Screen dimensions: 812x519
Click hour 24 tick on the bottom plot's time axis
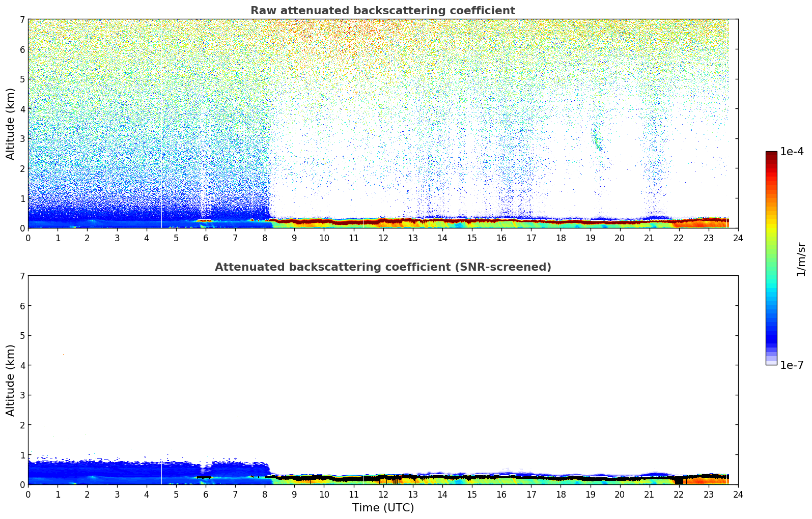click(x=738, y=494)
